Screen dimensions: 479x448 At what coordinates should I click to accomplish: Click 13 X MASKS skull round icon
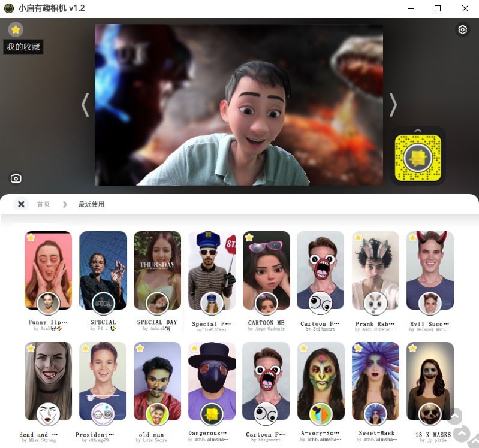430,414
